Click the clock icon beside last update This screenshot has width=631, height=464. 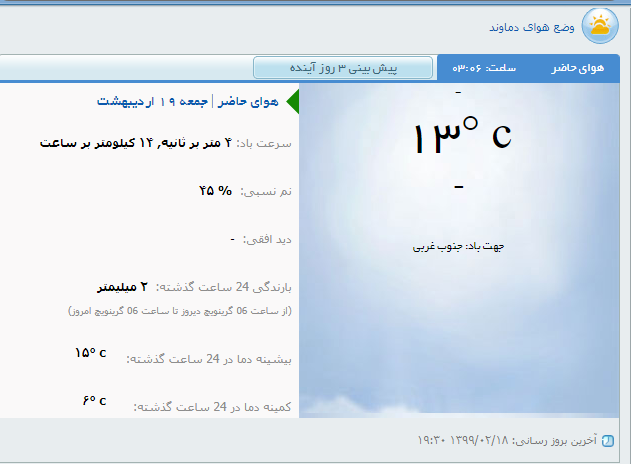[608, 441]
